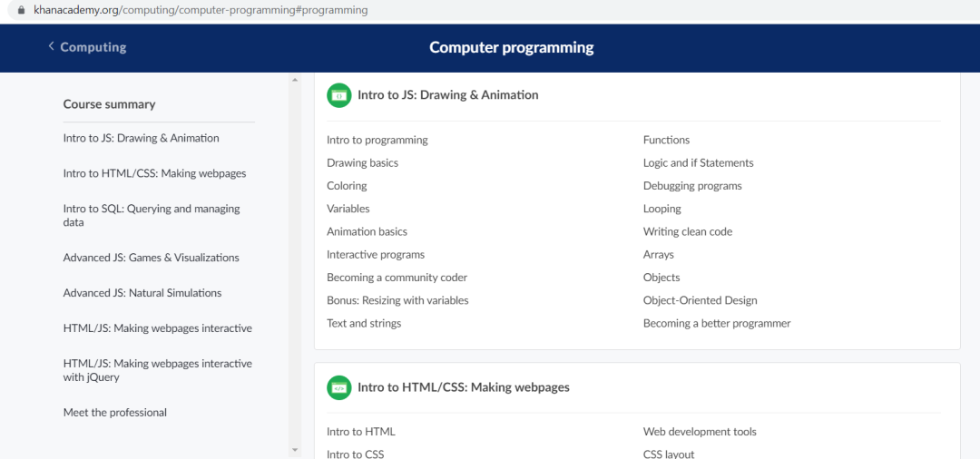This screenshot has width=980, height=459.
Task: Open Becoming a community coder unit
Action: pos(397,278)
